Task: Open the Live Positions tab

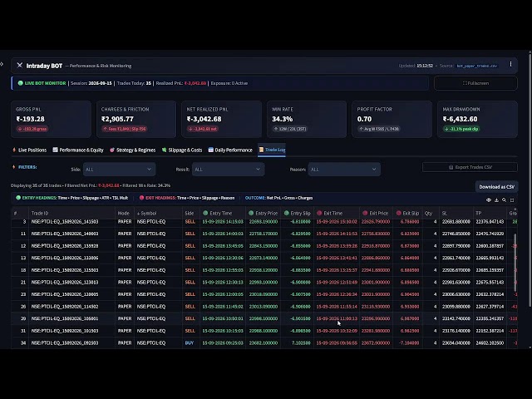Action: coord(29,150)
